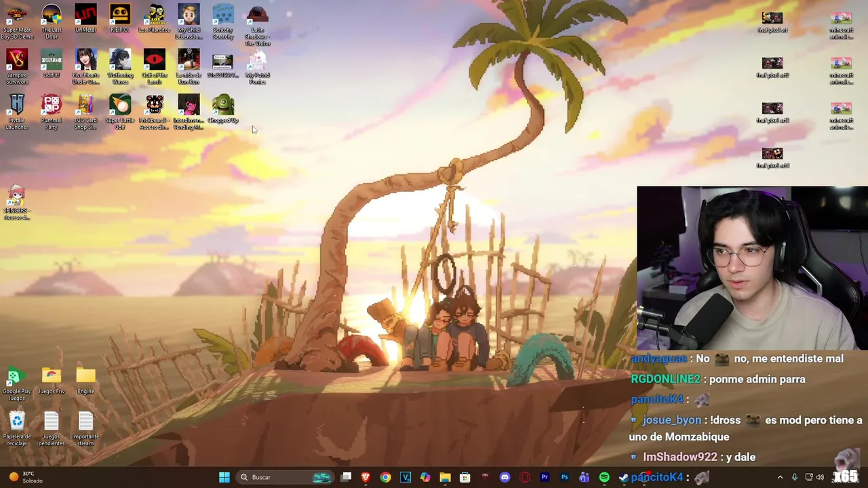Select the Super Meat Boy 3D Demo shortcut
This screenshot has height=488, width=868.
point(17,22)
